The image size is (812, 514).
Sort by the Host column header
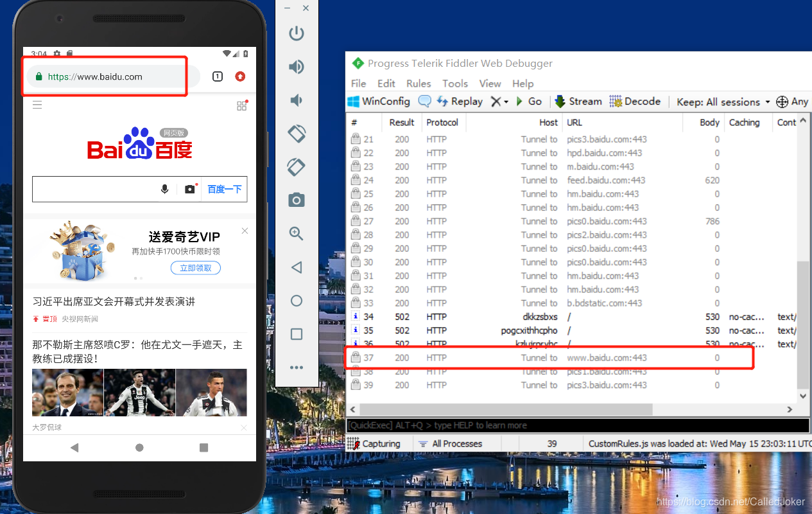pyautogui.click(x=514, y=122)
